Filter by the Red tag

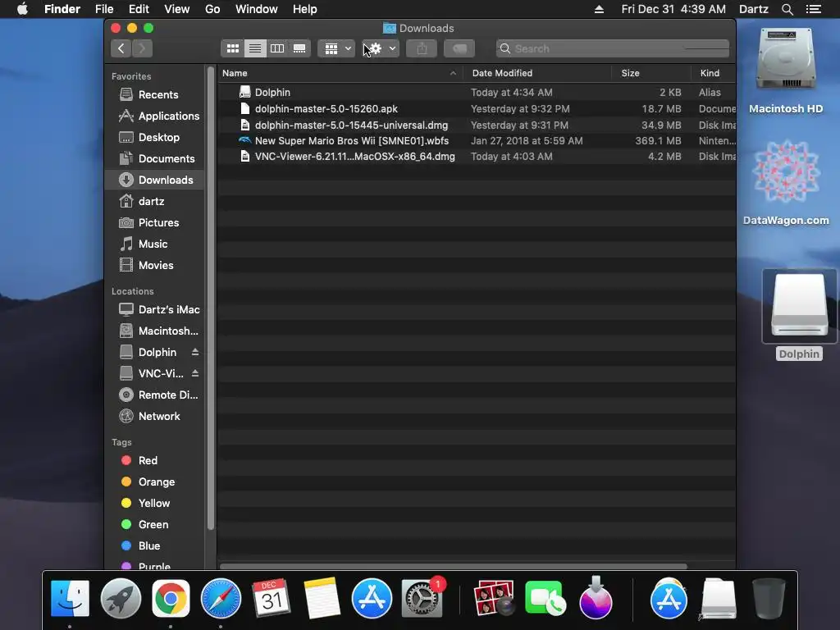pos(154,461)
